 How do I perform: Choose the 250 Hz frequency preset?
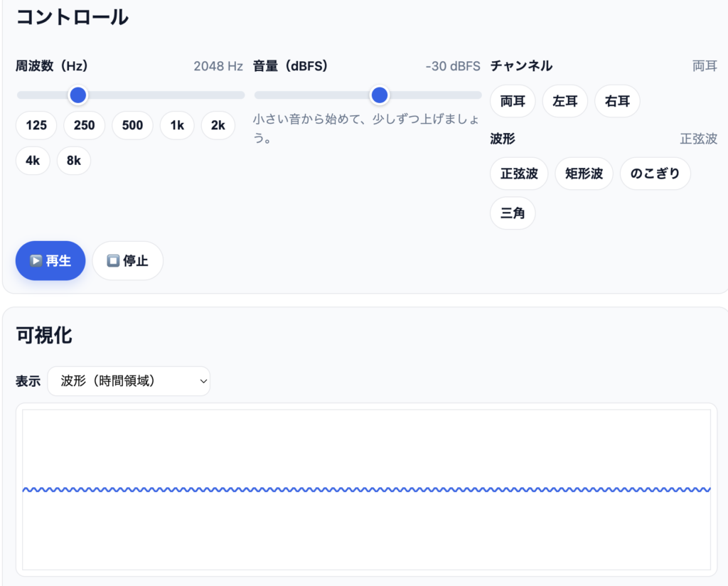click(x=84, y=125)
